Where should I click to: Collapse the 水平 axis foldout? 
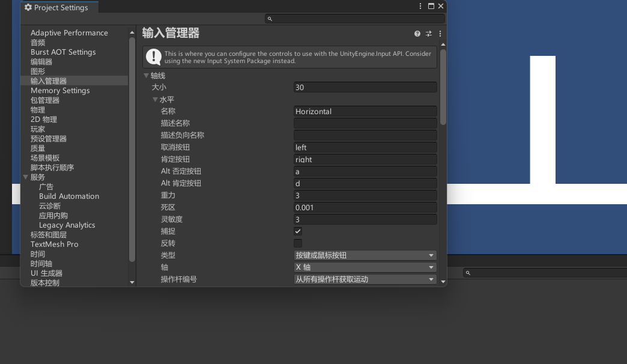click(x=155, y=99)
